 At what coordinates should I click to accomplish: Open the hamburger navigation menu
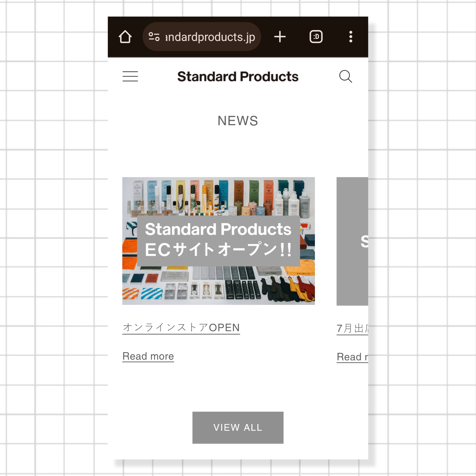point(130,76)
